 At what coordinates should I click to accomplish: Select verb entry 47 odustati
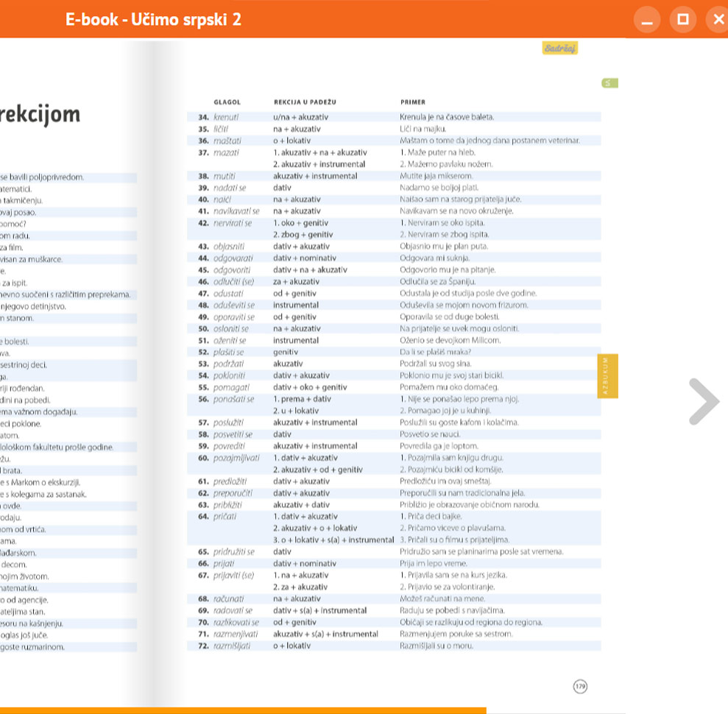(229, 293)
